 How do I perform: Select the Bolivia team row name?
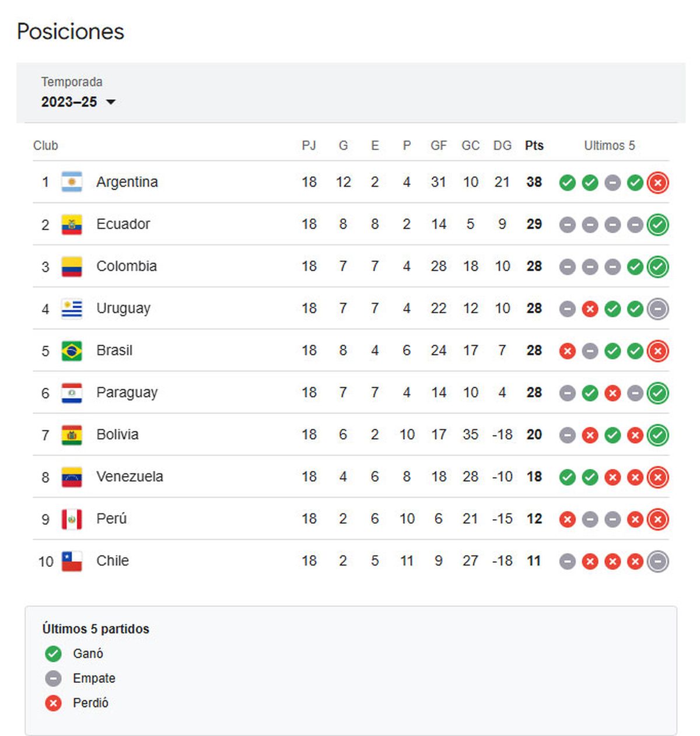click(x=117, y=434)
